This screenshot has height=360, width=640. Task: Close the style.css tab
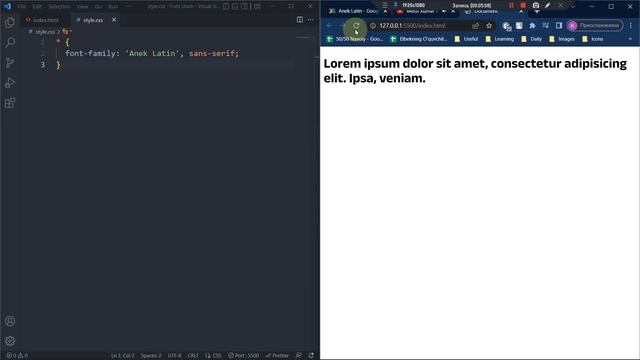(x=114, y=20)
